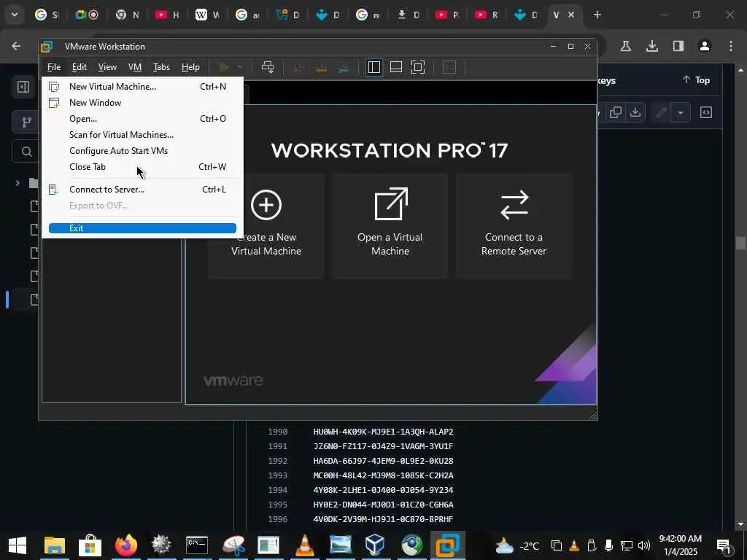Image resolution: width=747 pixels, height=560 pixels.
Task: Toggle the thumbnail bar view icon
Action: (396, 67)
